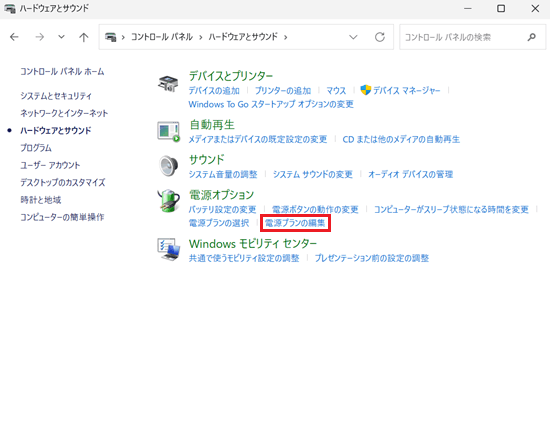Image resolution: width=550 pixels, height=424 pixels.
Task: Select コンピューターの簡単操作 in sidebar
Action: point(62,217)
